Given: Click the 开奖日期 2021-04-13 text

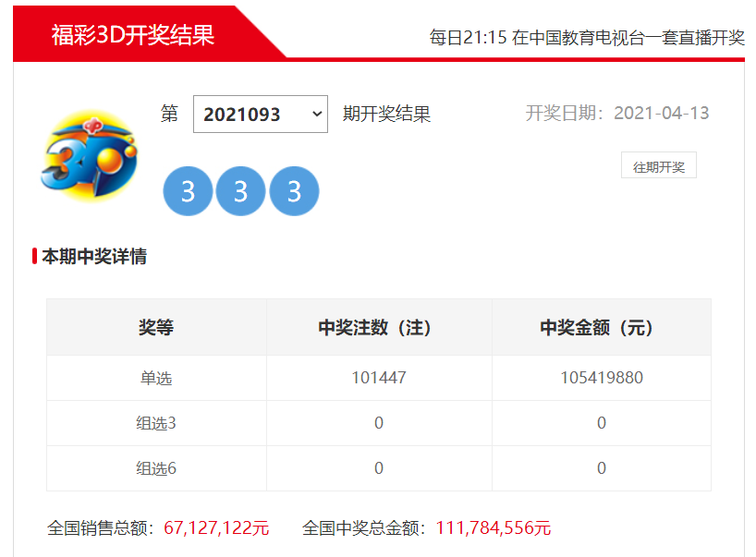Looking at the screenshot, I should 617,114.
